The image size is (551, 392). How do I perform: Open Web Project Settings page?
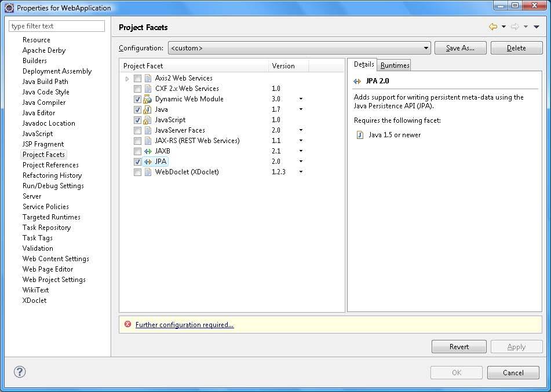tap(54, 280)
